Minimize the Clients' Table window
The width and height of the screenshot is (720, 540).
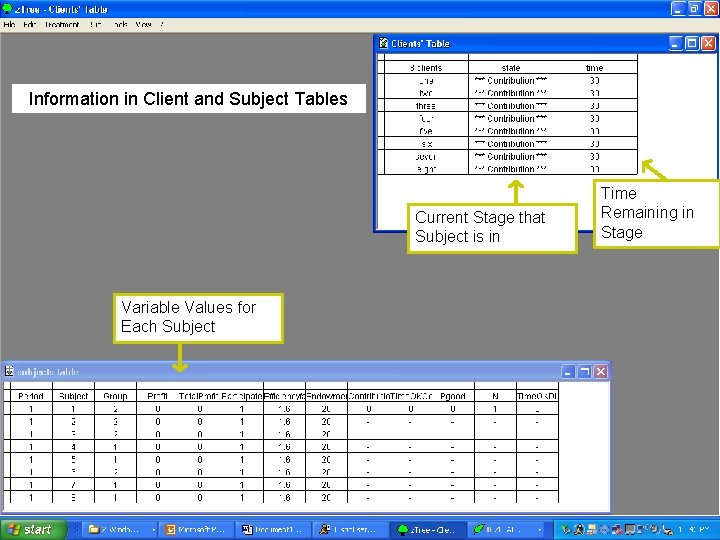675,44
